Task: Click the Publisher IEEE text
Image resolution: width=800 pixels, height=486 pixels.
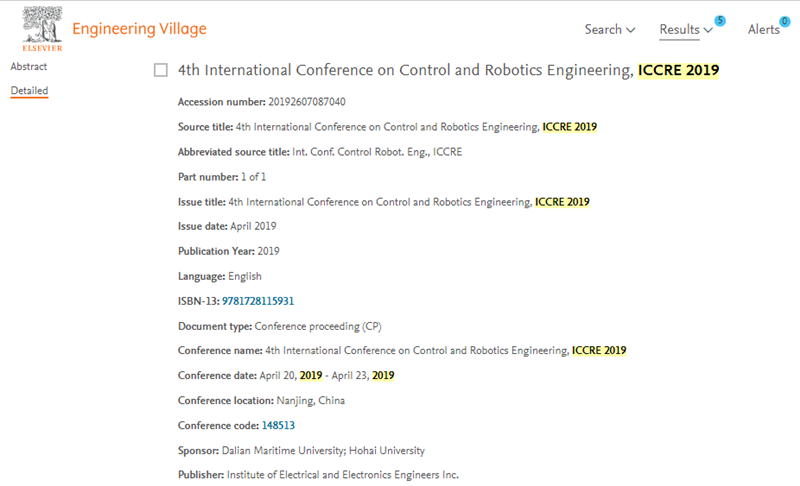Action: pos(343,475)
